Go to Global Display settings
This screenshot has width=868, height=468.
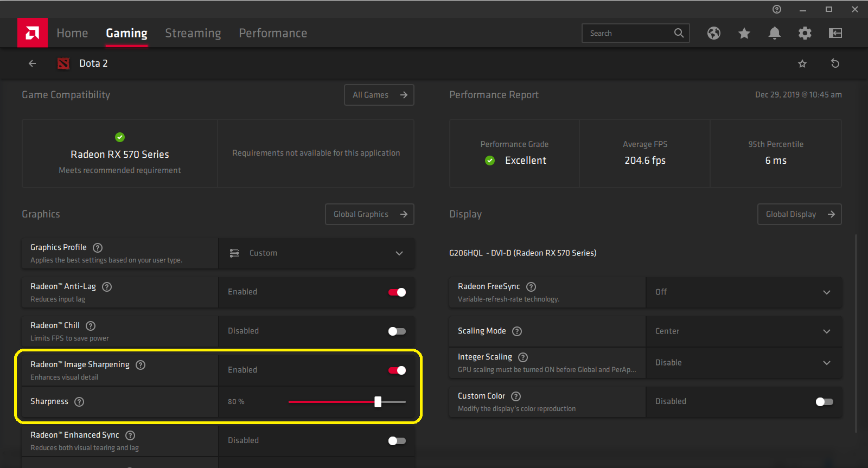click(799, 214)
